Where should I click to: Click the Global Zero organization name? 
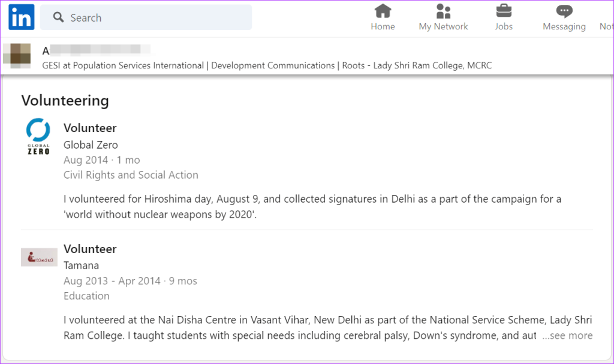point(91,145)
